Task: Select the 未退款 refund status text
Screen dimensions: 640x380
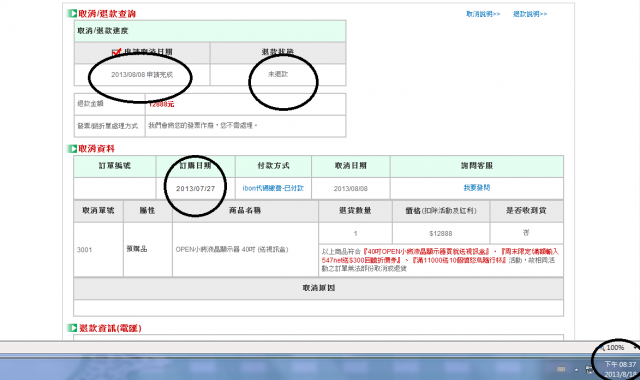Action: [x=278, y=74]
